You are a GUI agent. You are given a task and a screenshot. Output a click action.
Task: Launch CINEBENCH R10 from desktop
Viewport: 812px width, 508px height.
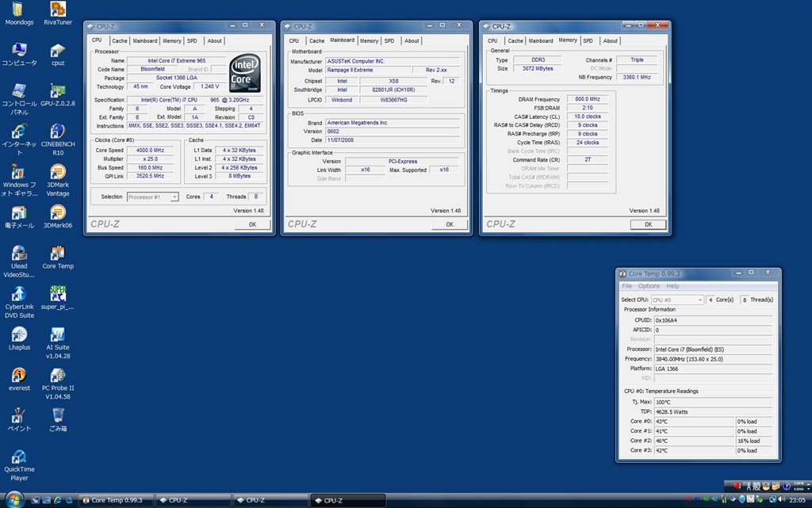[x=57, y=139]
